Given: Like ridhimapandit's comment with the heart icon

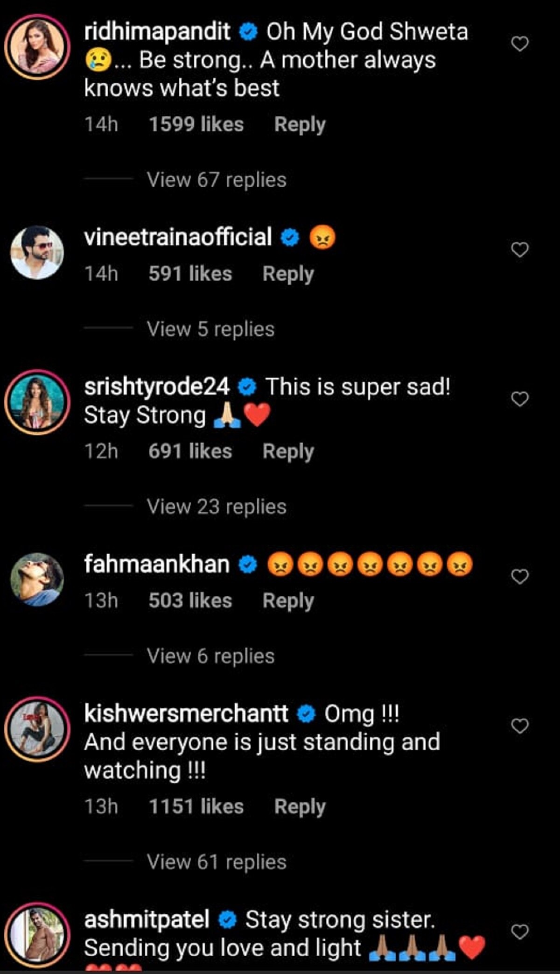Looking at the screenshot, I should coord(520,44).
